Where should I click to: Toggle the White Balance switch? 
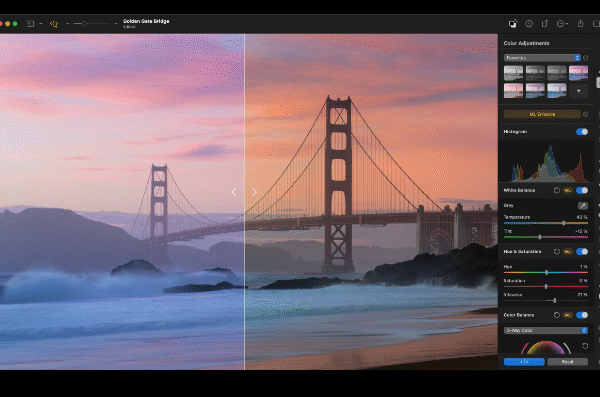click(x=582, y=190)
